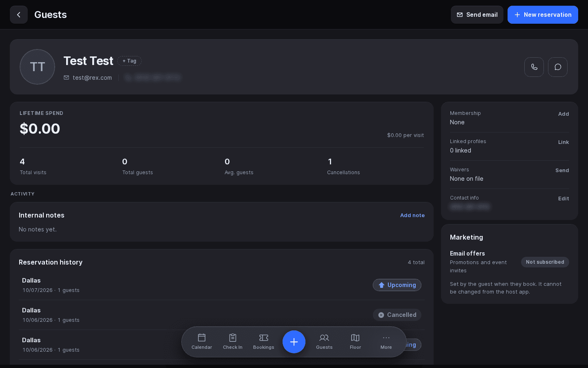The width and height of the screenshot is (588, 368).
Task: Go back using the arrow button
Action: pyautogui.click(x=19, y=15)
